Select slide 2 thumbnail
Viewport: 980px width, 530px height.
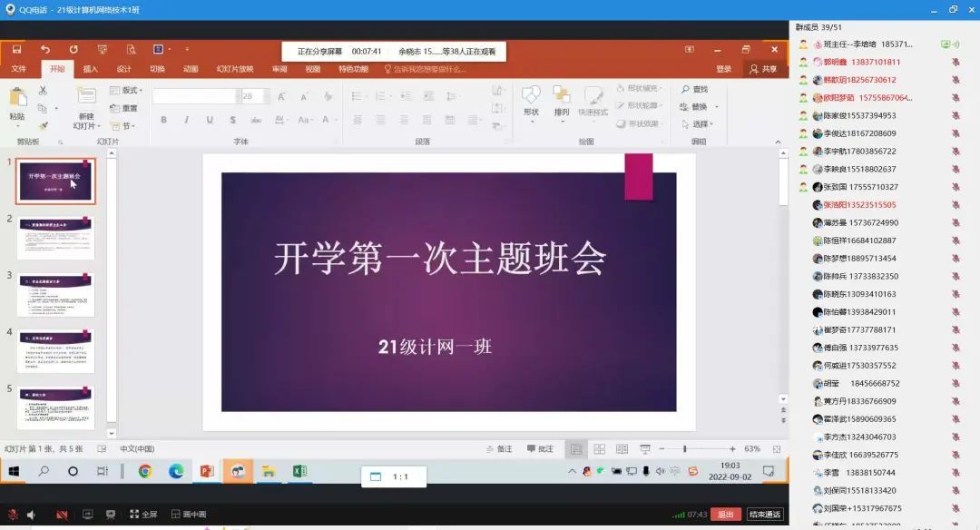click(x=55, y=238)
